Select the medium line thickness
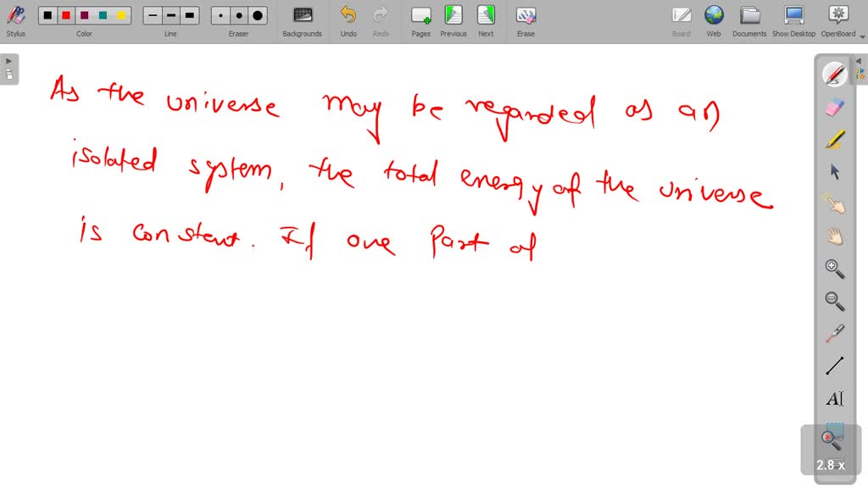This screenshot has height=488, width=868. (170, 14)
